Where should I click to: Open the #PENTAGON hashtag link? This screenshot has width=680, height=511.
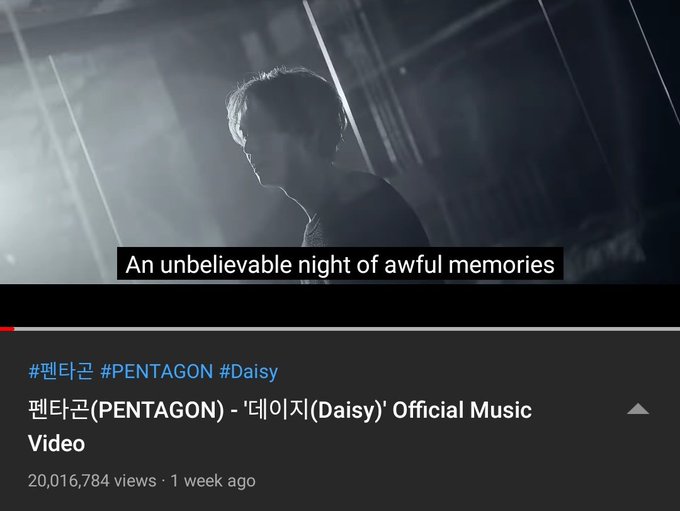click(x=156, y=372)
